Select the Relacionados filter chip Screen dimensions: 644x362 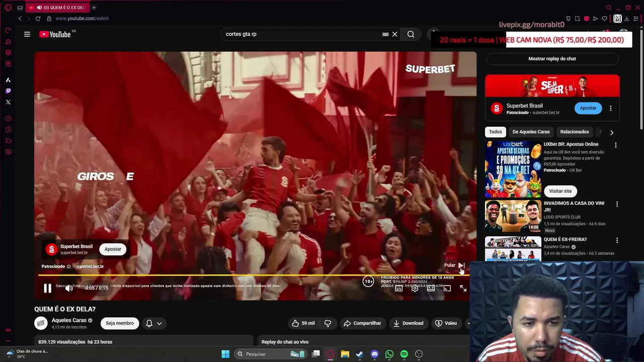point(575,132)
